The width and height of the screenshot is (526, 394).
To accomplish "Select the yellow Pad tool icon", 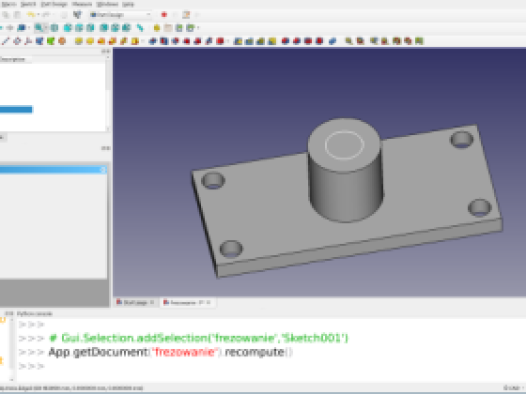I will pyautogui.click(x=79, y=41).
